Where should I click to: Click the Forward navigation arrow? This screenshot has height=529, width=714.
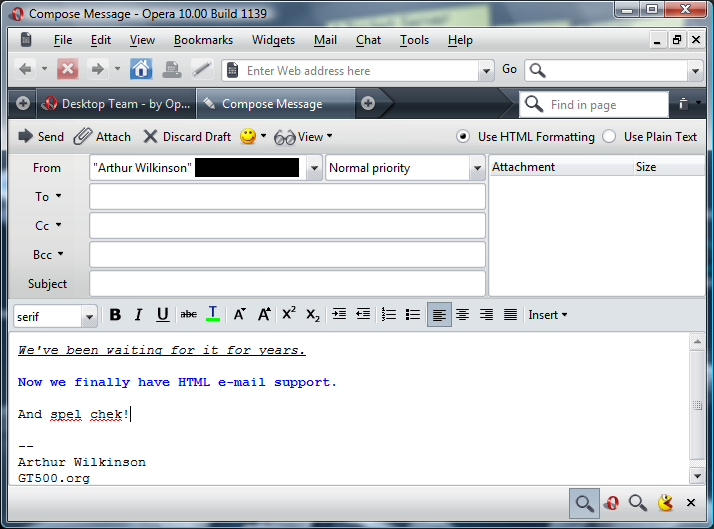(x=97, y=70)
